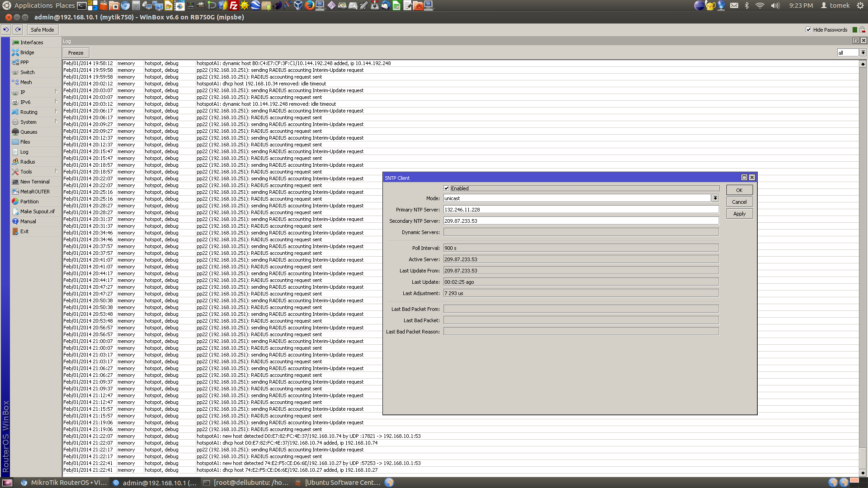Click the Freeze button in Log
The height and width of the screenshot is (488, 868).
[x=75, y=53]
